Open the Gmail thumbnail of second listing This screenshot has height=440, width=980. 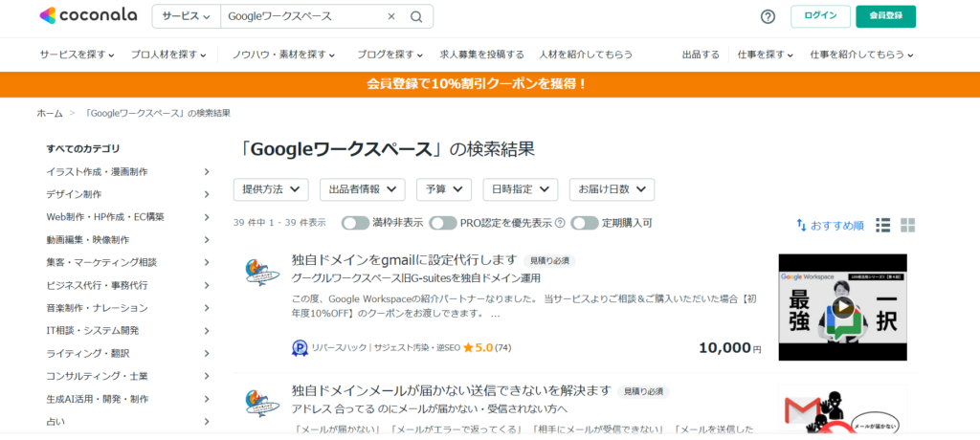click(x=842, y=409)
